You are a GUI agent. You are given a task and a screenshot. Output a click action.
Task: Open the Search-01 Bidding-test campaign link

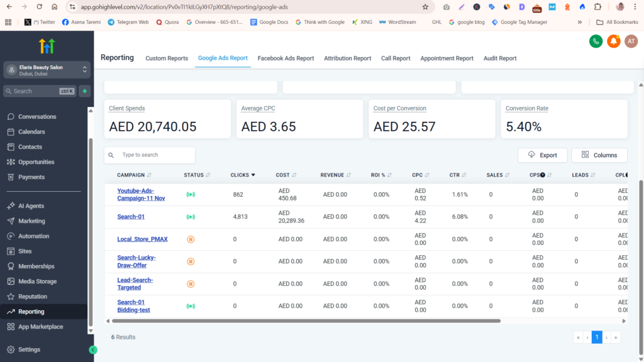point(133,306)
